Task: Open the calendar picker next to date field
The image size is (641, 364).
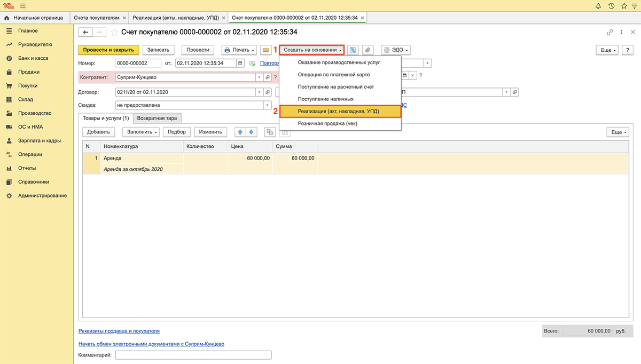Action: [240, 63]
